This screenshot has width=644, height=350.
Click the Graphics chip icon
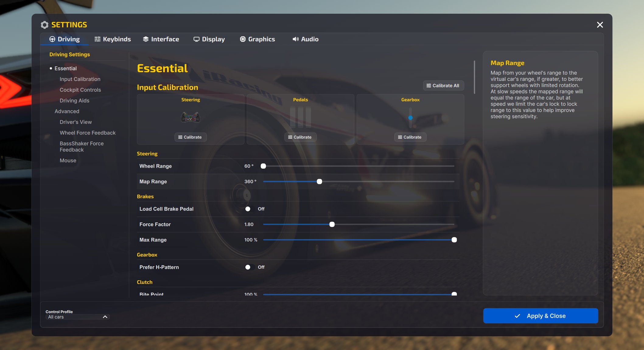click(243, 39)
